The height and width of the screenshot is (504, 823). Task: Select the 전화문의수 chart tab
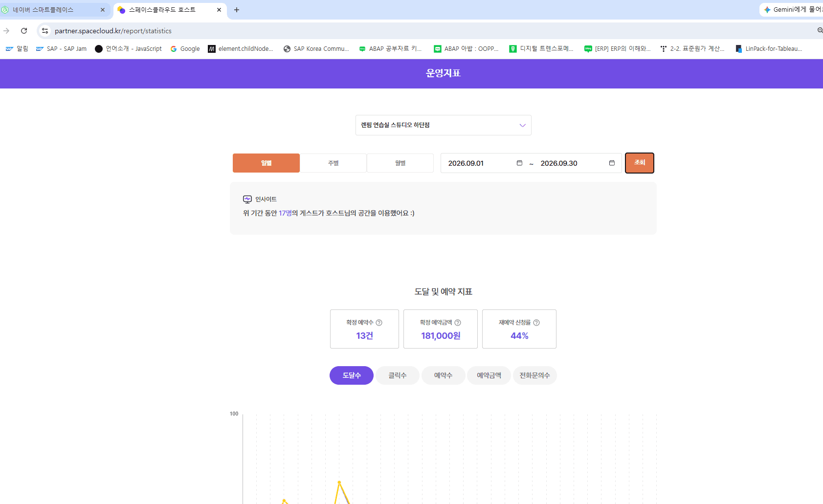click(x=535, y=375)
